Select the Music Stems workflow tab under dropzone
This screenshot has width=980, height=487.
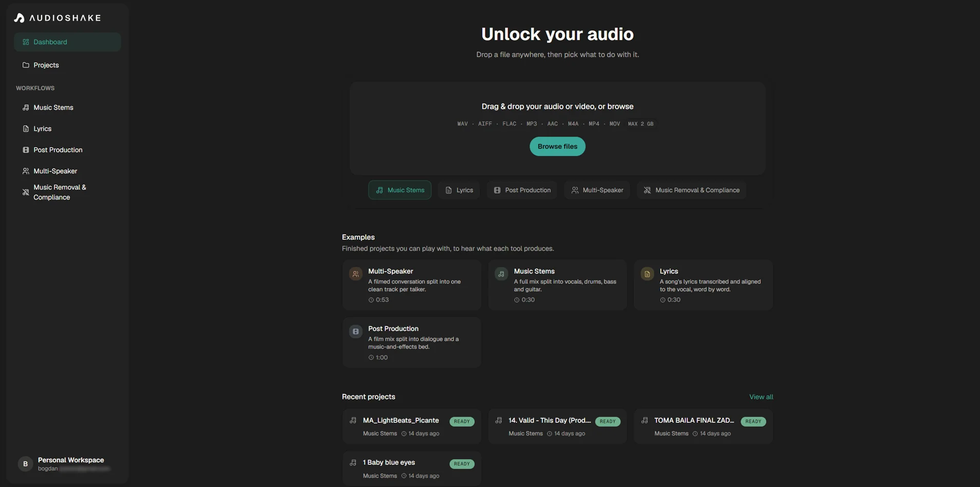click(400, 190)
